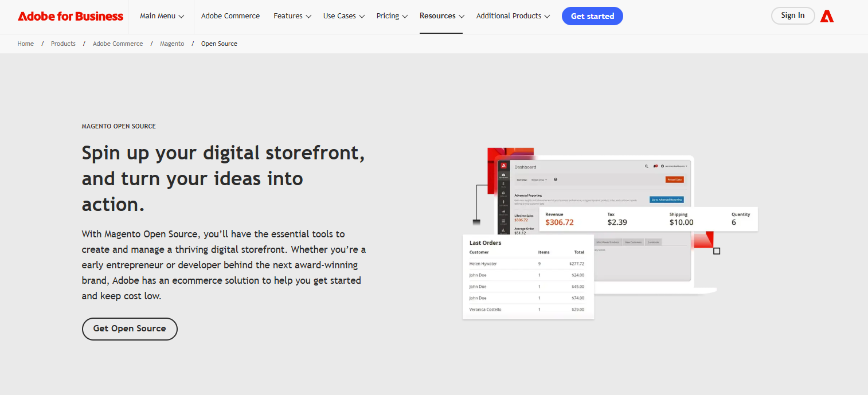Open the Features dropdown menu
The image size is (868, 395).
[x=292, y=16]
